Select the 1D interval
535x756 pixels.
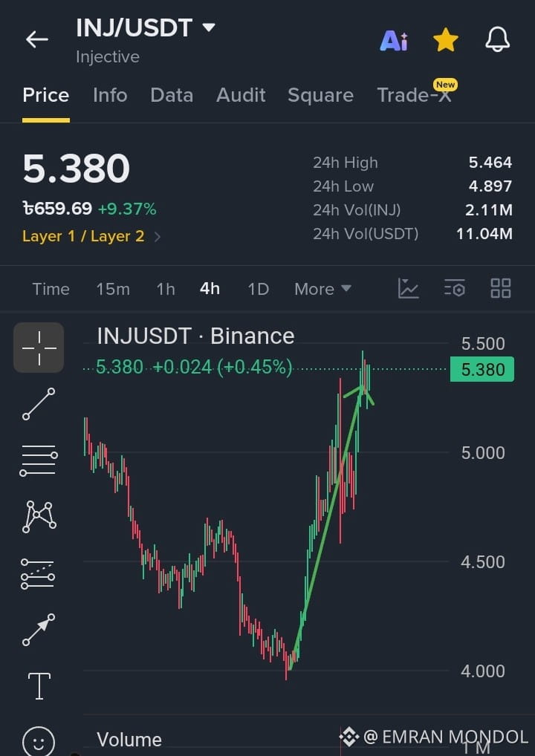(258, 290)
